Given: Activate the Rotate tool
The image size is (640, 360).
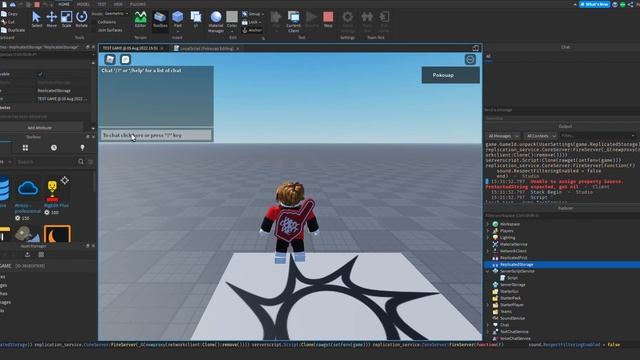Looking at the screenshot, I should [x=82, y=19].
